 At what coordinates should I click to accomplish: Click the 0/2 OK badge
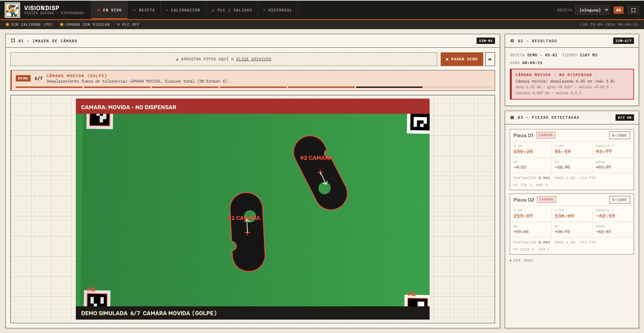coord(625,117)
